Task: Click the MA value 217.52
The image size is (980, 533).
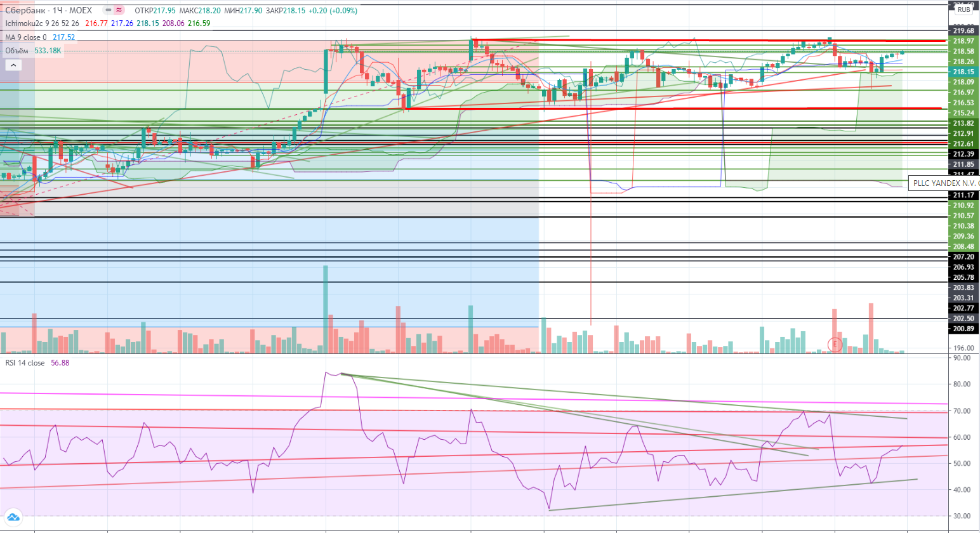Action: [63, 37]
